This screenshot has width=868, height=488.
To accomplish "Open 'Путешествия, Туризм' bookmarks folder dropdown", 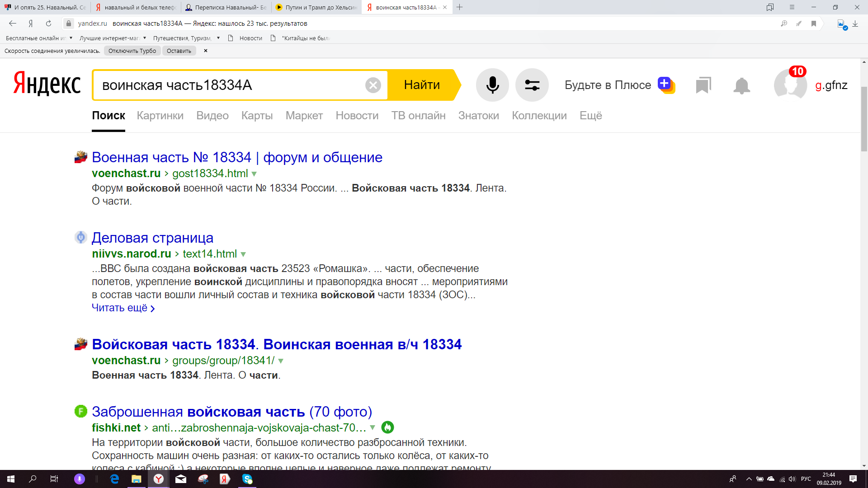I will [x=186, y=38].
